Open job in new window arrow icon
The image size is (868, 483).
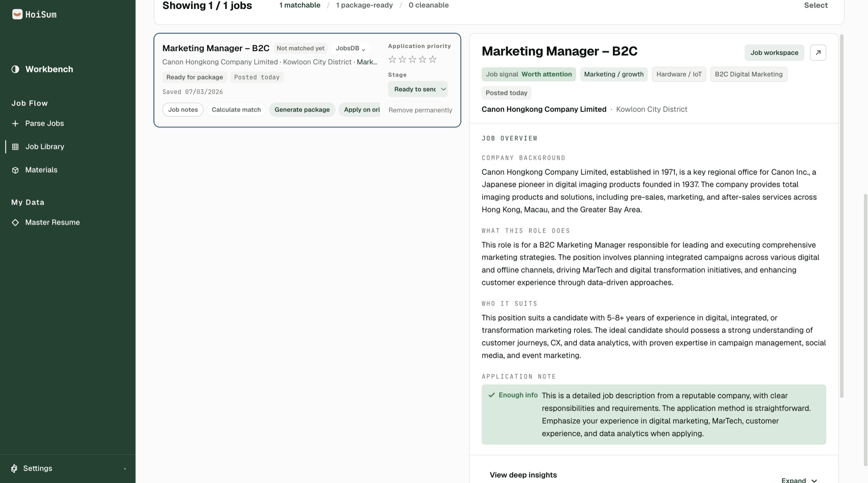[x=818, y=53]
